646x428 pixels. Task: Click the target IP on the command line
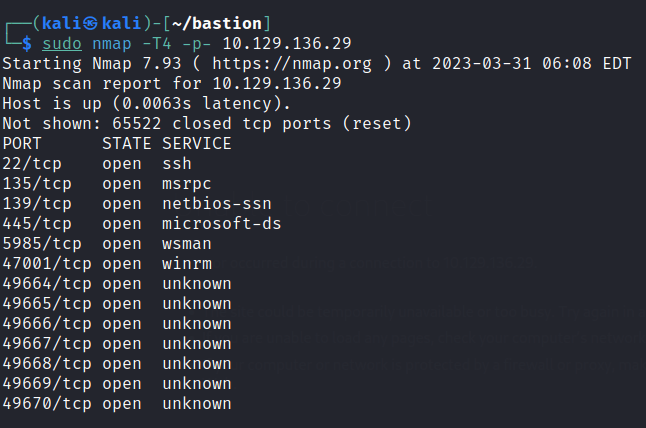[x=286, y=44]
